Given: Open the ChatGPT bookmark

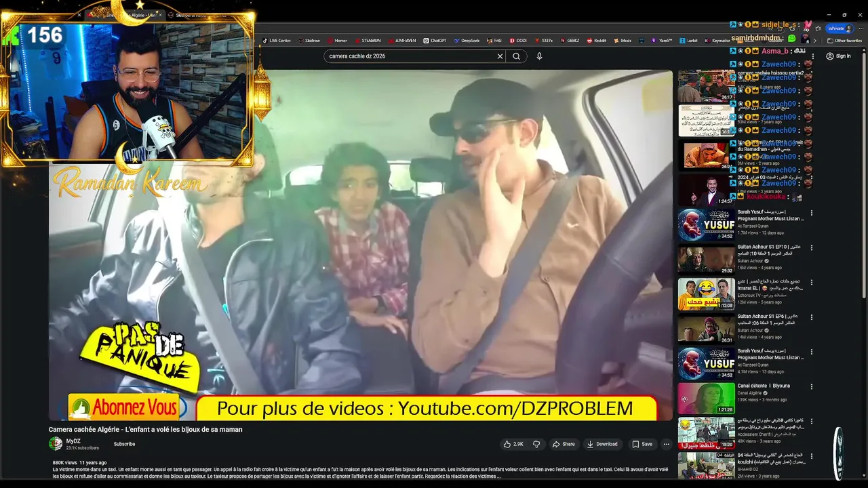Looking at the screenshot, I should coord(435,41).
